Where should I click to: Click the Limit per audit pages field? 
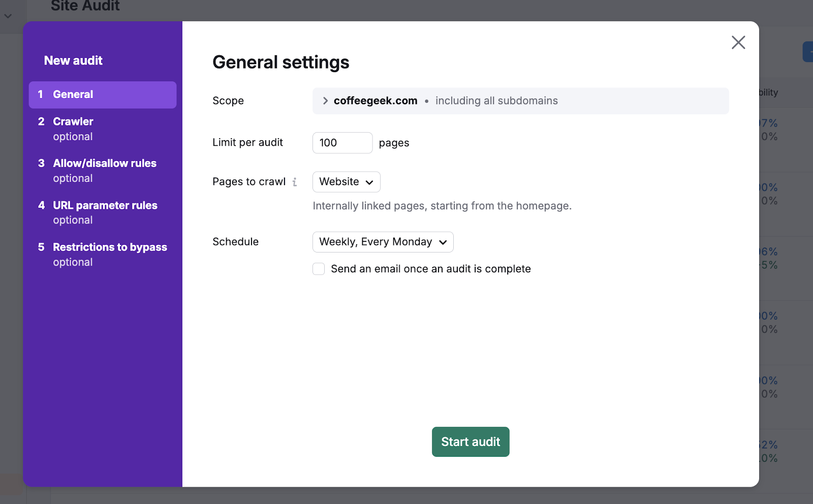click(342, 143)
